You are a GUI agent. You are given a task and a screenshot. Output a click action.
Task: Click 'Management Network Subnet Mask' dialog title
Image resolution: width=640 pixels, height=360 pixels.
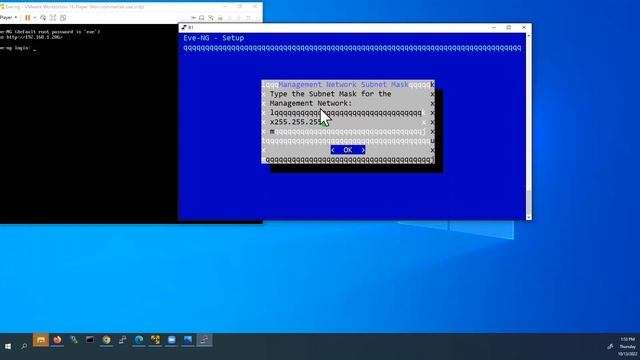pos(344,84)
